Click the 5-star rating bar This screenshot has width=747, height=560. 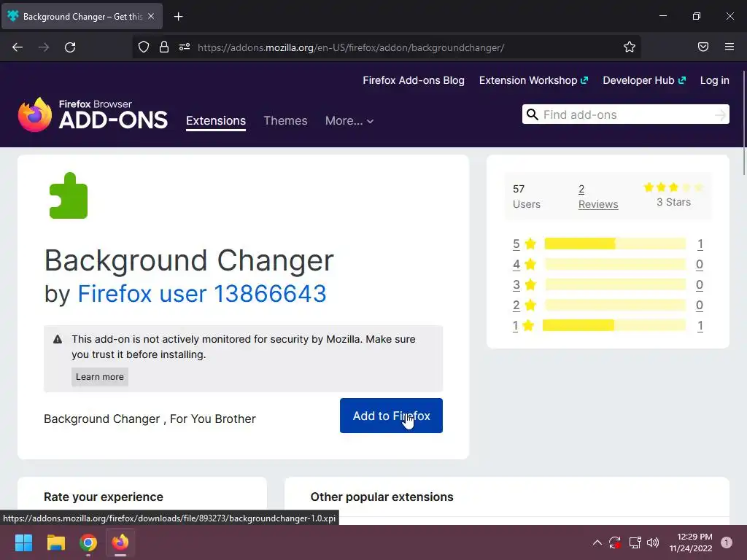pos(614,244)
